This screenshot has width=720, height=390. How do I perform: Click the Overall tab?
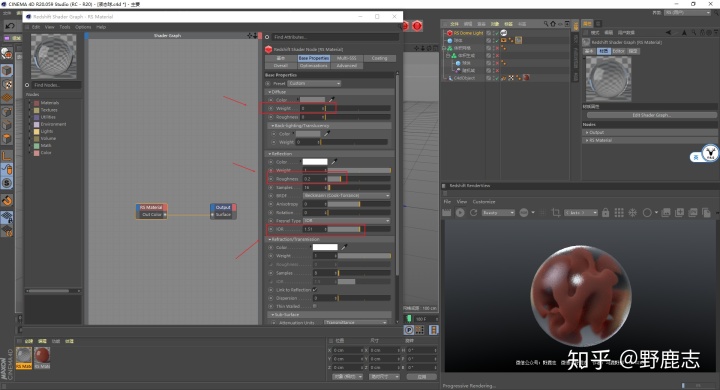(x=281, y=66)
